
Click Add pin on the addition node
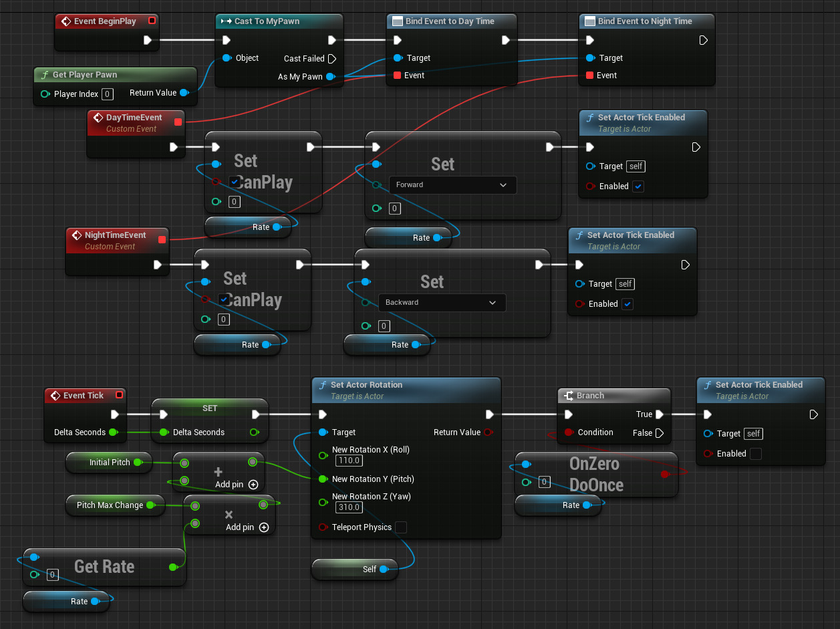click(x=253, y=484)
